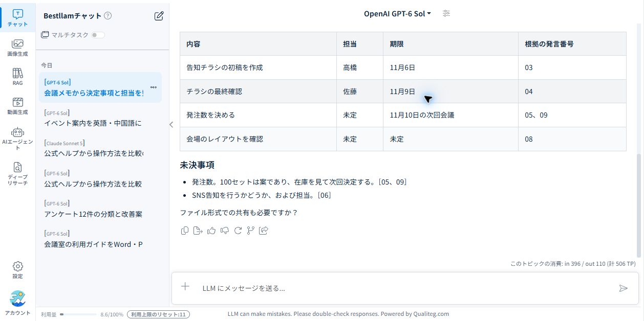Image resolution: width=644 pixels, height=321 pixels.
Task: Click help question mark beside Bestllamチャット
Action: (108, 16)
